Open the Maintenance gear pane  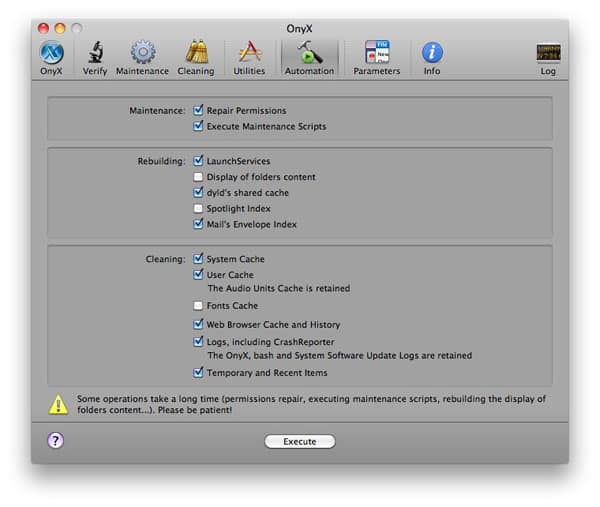(x=142, y=58)
